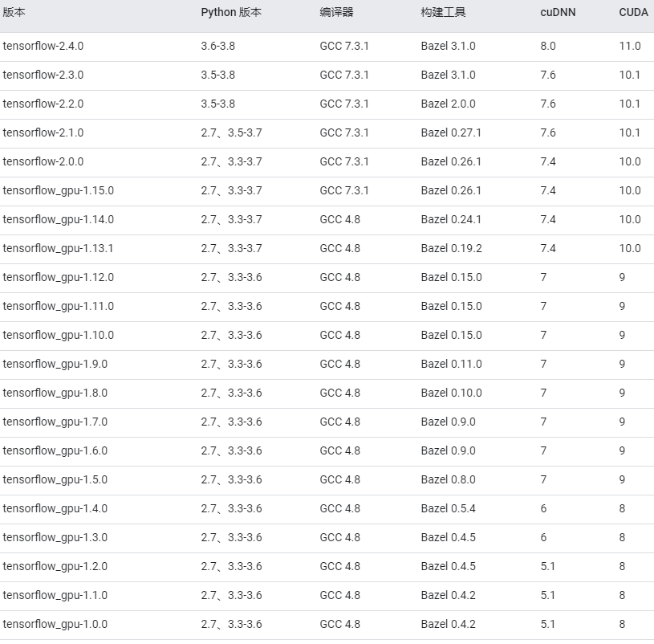This screenshot has width=654, height=644.
Task: Click GCC 7.3.1 in tensorflow_gpu-1.15.0 row
Action: pyautogui.click(x=344, y=190)
